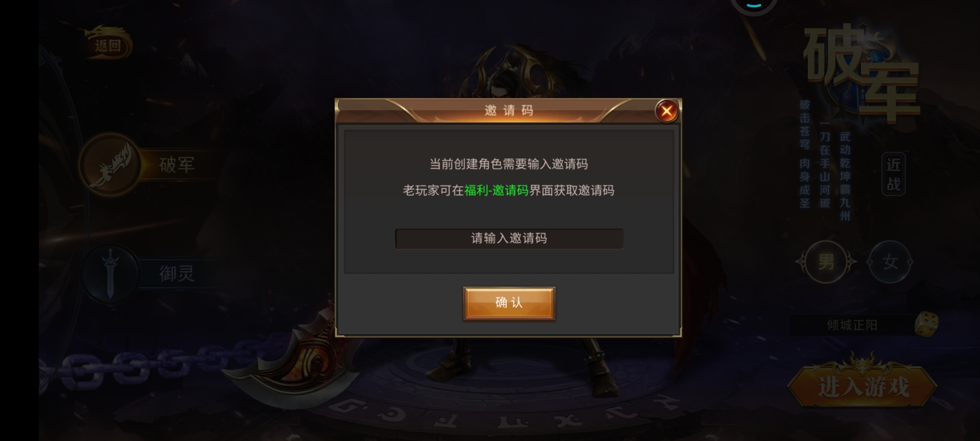
Task: Click the 近战 melee tag
Action: (893, 174)
